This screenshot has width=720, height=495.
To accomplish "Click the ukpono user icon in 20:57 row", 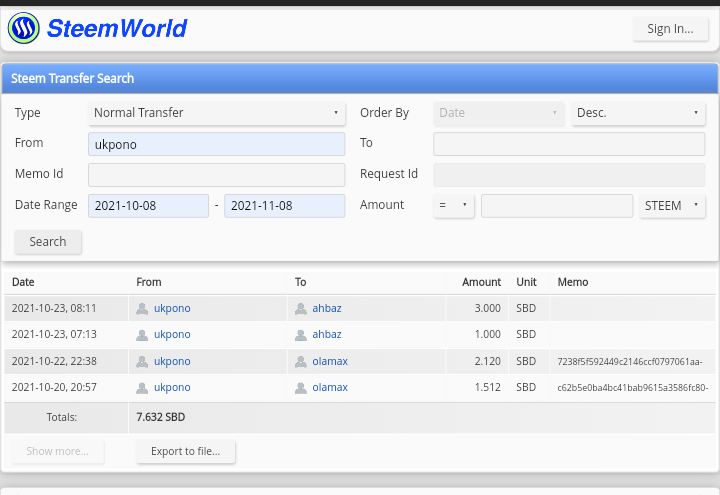I will pyautogui.click(x=142, y=388).
